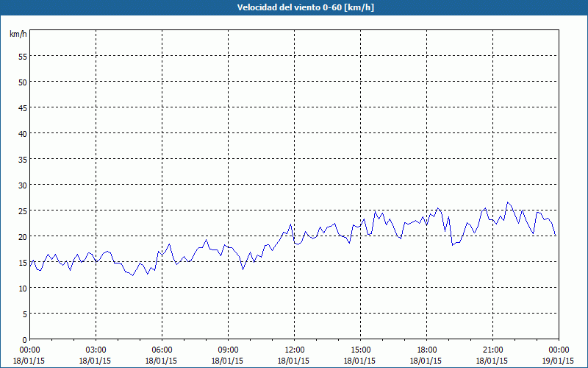
Task: Click the 19/01/15 date label
Action: click(x=559, y=361)
